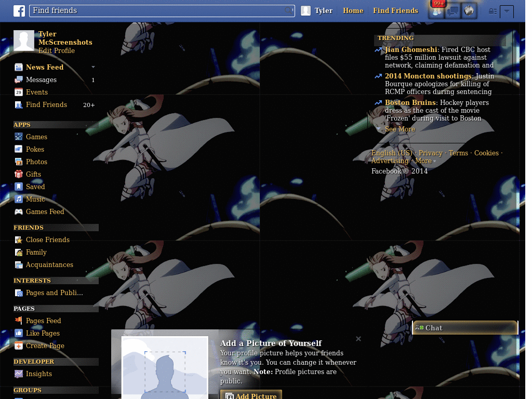
Task: Click the Photos icon
Action: pos(19,162)
